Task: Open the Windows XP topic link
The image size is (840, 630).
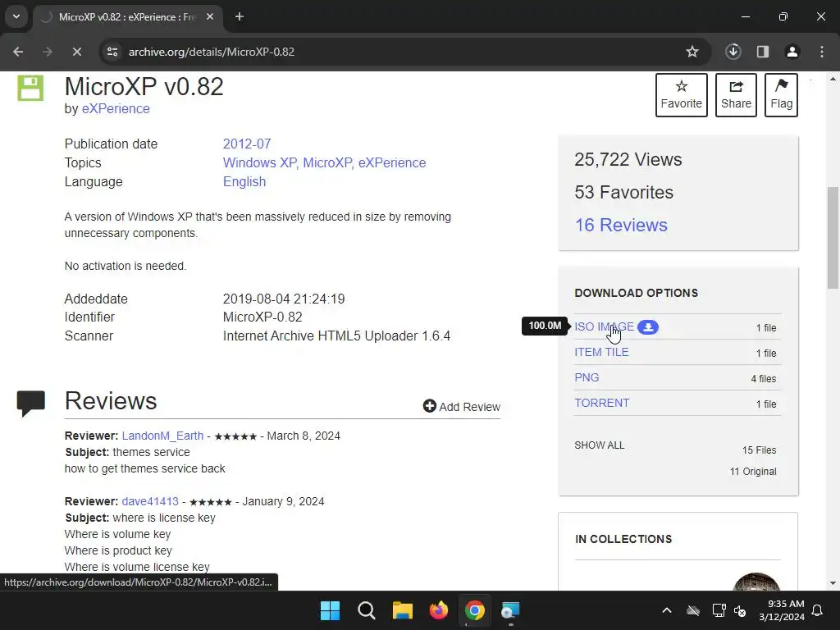Action: 260,163
